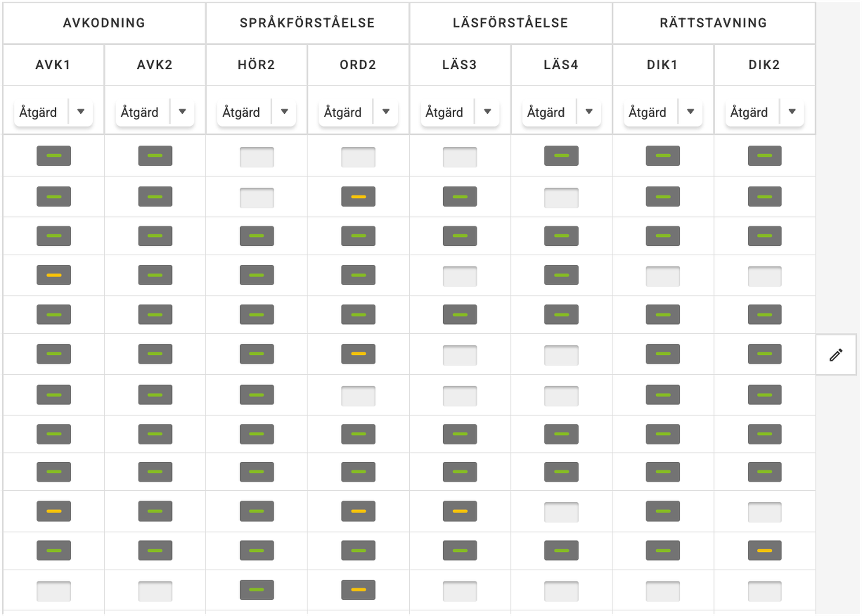Click yellow indicator in AVK1 tenth row
Viewport: 862px width, 616px height.
tap(53, 511)
